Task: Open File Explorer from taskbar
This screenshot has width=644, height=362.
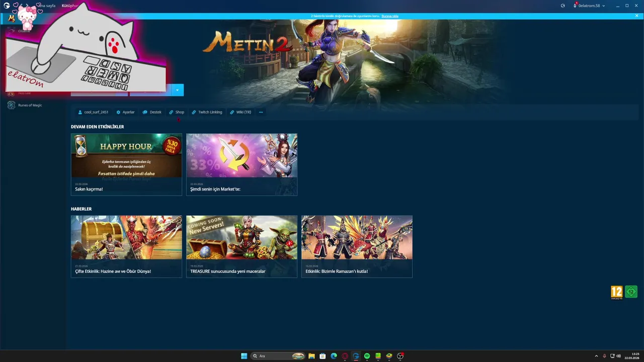Action: point(311,356)
